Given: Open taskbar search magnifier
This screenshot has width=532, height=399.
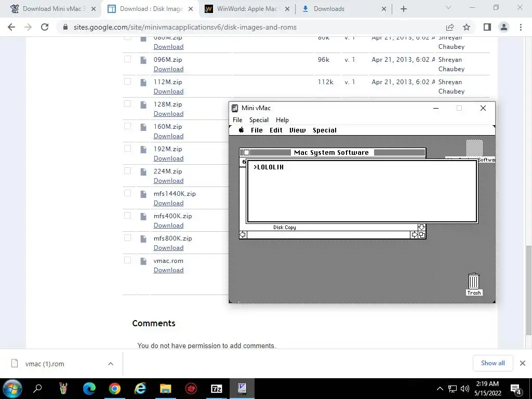Looking at the screenshot, I should coord(37,389).
